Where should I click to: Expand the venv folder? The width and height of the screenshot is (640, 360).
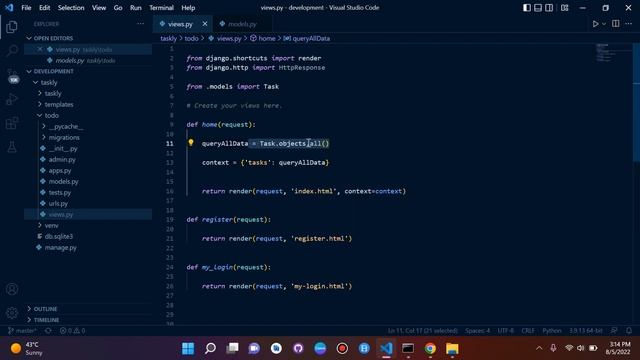coord(51,225)
